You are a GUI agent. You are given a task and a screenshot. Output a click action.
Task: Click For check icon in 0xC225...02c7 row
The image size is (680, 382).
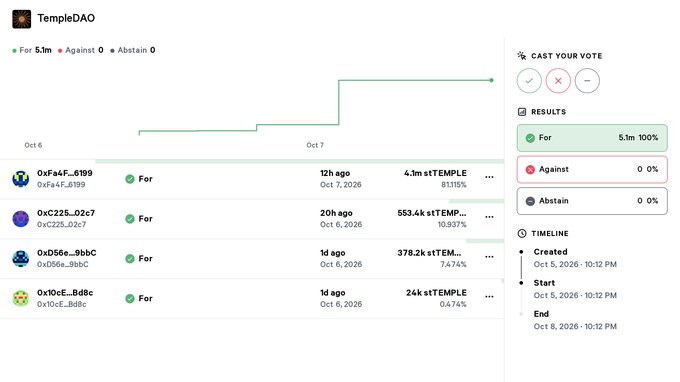(x=130, y=219)
